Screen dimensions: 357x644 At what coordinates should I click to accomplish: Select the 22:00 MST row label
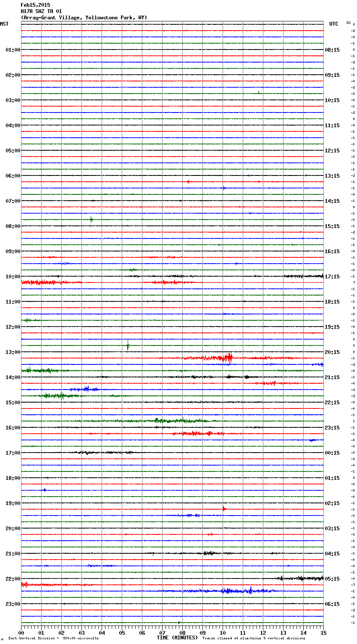coord(13,579)
